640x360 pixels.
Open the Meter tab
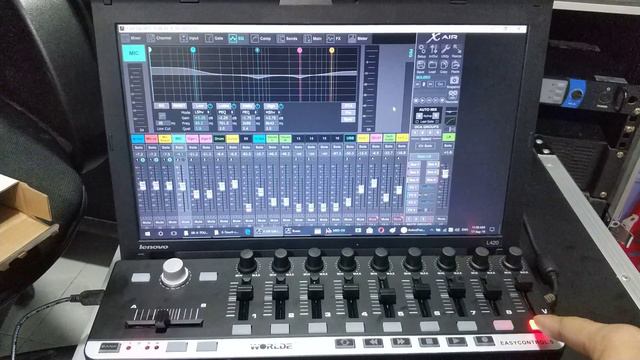pos(358,39)
